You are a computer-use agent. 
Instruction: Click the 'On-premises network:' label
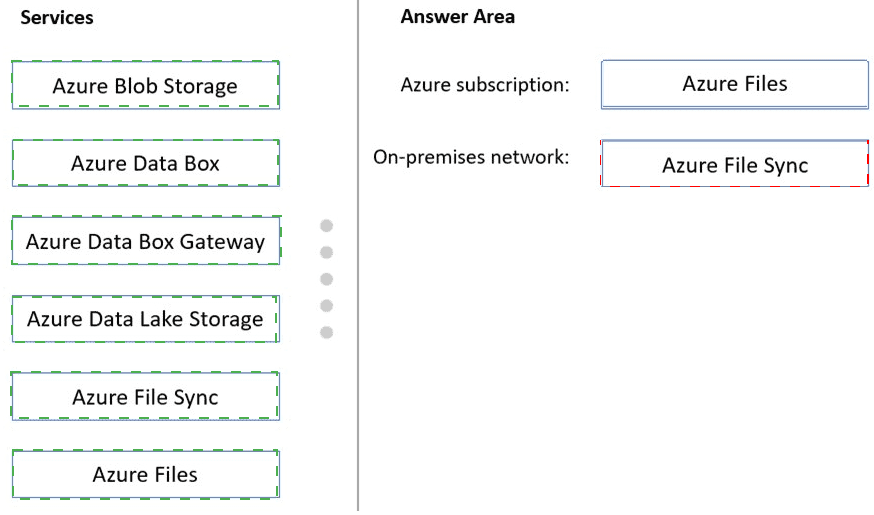click(470, 157)
